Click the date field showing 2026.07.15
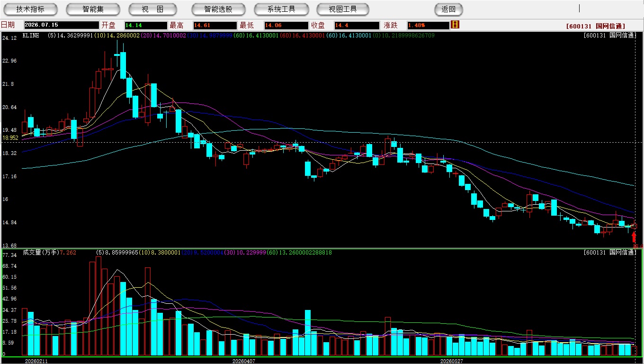The image size is (644, 364). 61,25
